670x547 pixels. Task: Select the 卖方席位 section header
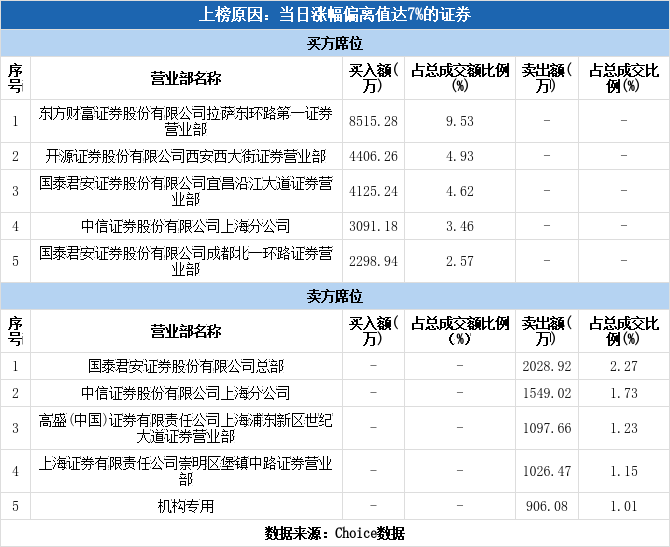pos(335,296)
